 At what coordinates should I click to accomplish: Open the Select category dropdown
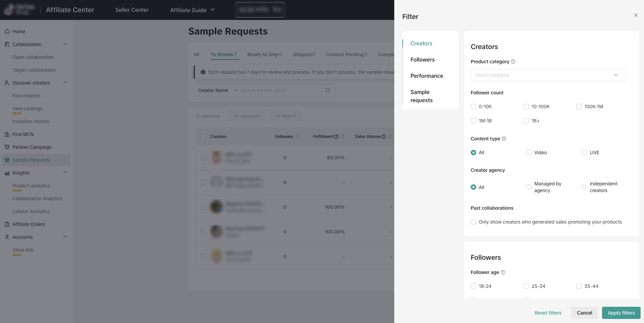(x=548, y=75)
